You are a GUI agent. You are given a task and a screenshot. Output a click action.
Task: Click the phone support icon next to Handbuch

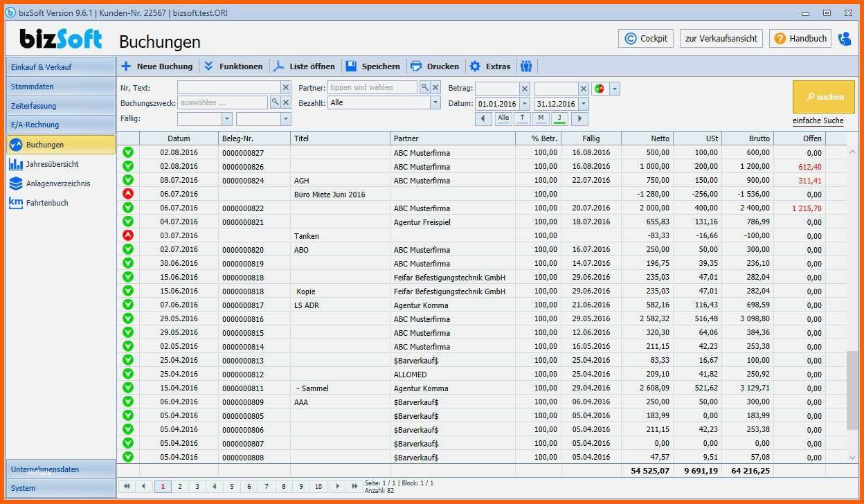pyautogui.click(x=845, y=39)
